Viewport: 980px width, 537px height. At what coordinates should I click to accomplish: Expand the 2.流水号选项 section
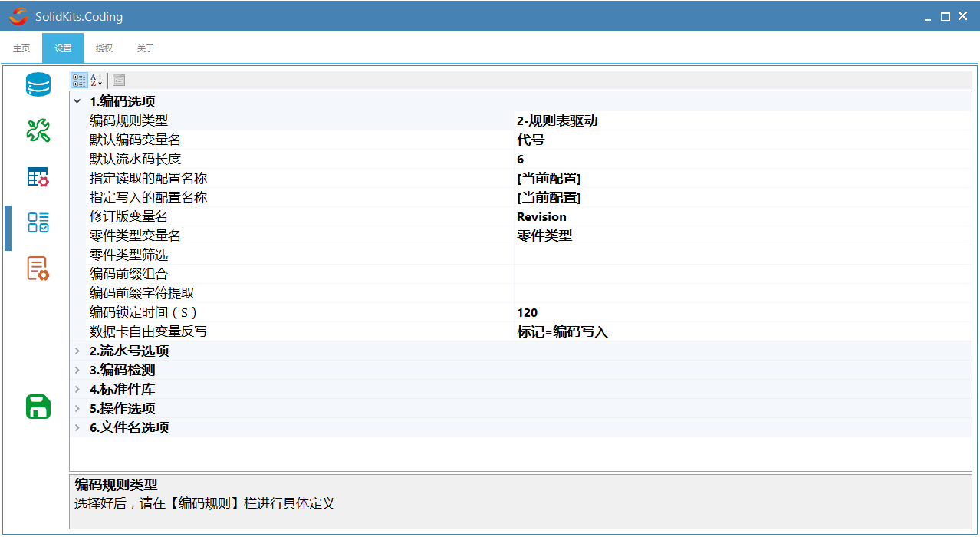point(77,351)
